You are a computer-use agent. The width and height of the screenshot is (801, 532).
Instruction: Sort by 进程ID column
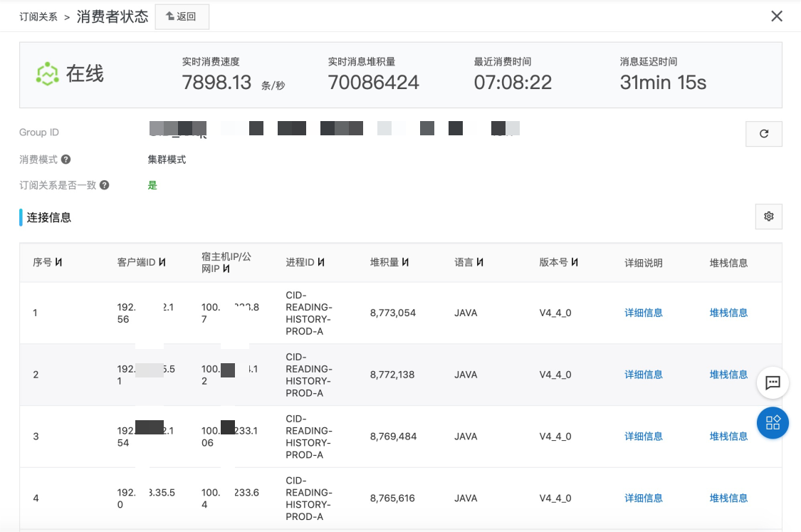[321, 262]
